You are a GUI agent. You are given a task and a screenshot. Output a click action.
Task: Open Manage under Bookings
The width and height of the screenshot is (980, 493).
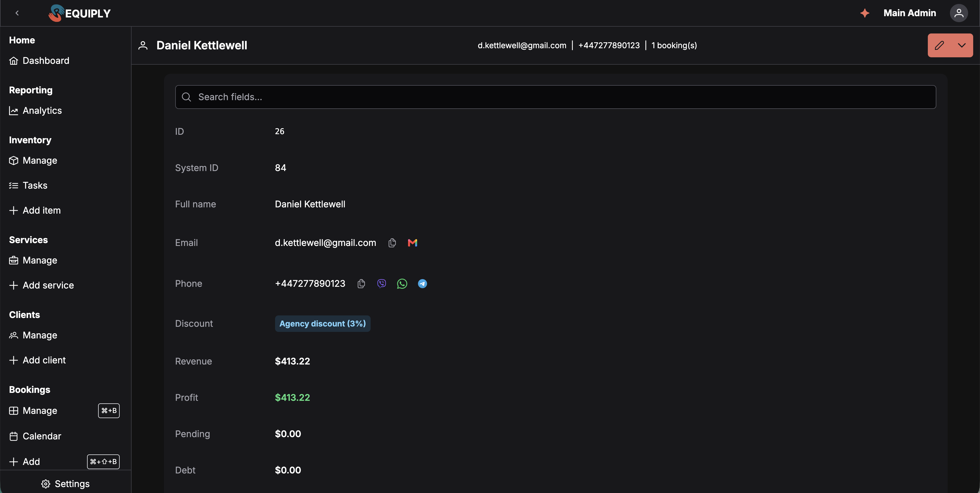[33, 411]
